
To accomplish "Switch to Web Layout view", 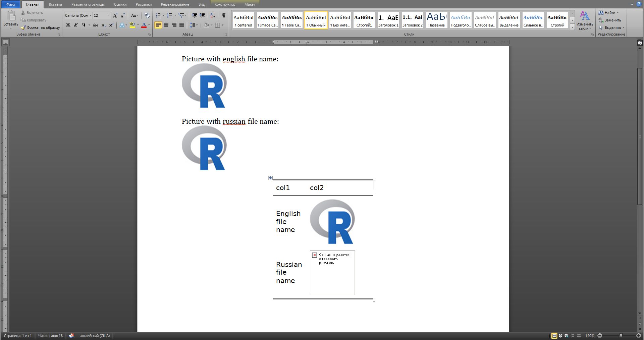I will point(567,336).
